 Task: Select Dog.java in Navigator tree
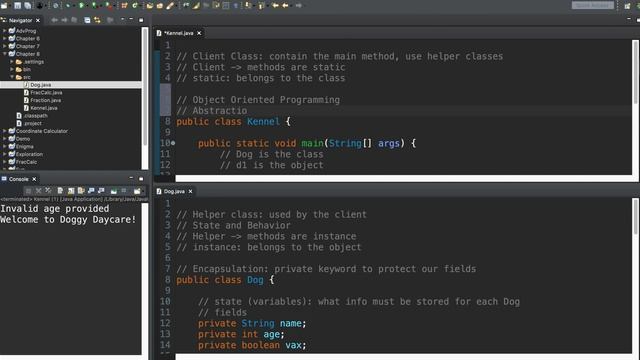coord(41,85)
